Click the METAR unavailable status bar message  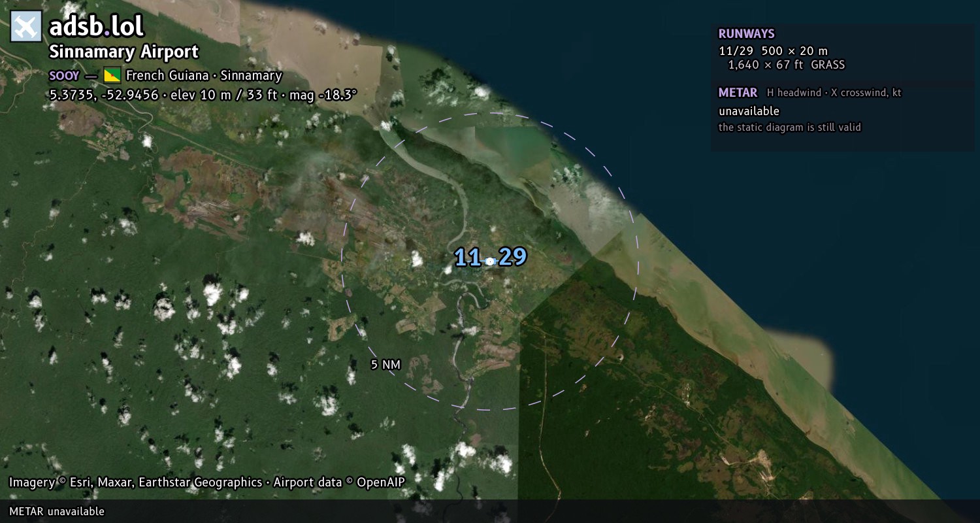57,511
